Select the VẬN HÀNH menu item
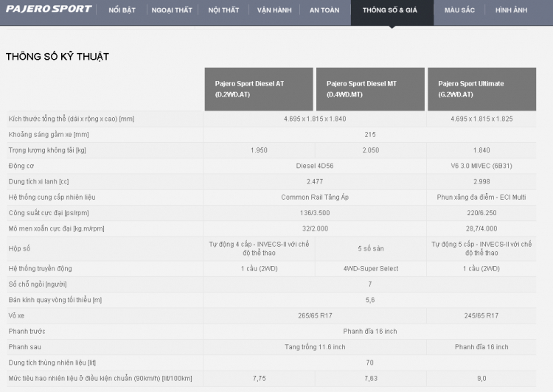Image resolution: width=553 pixels, height=392 pixels. [274, 10]
